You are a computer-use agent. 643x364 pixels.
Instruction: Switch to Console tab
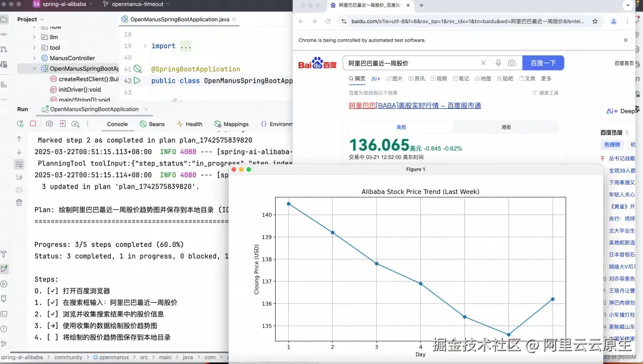point(117,124)
